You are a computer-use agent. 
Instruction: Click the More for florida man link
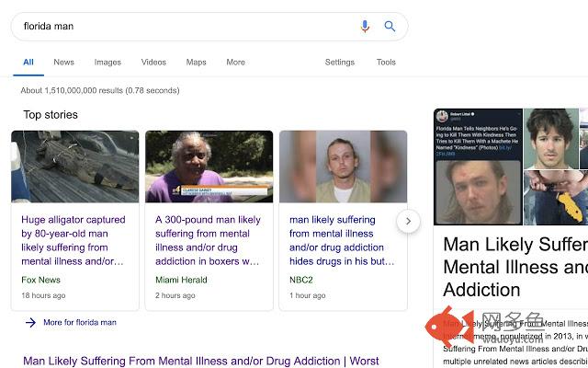80,322
